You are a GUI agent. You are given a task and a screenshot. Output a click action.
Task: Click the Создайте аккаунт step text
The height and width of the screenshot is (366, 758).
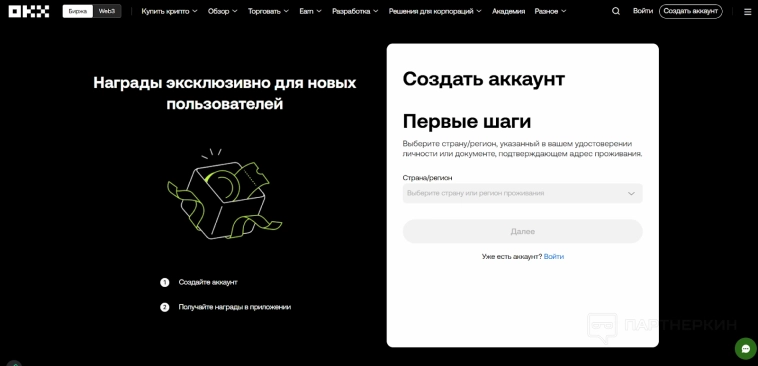tap(208, 282)
